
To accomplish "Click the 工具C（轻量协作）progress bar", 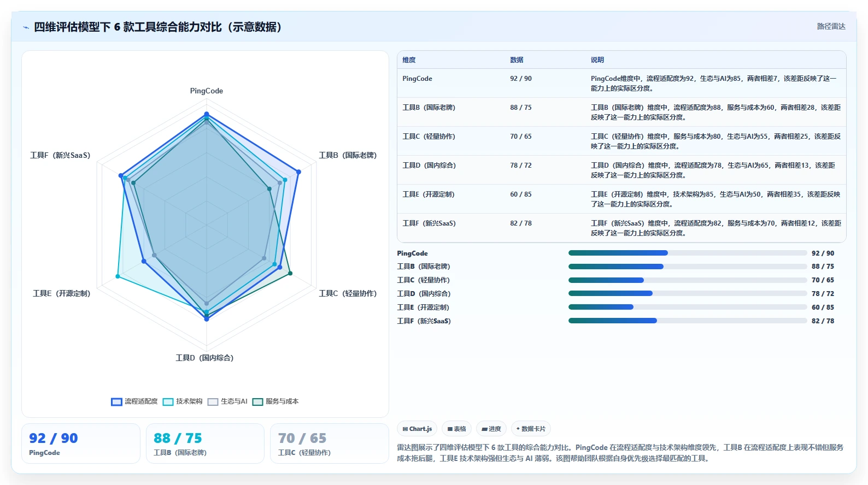I will click(x=688, y=280).
